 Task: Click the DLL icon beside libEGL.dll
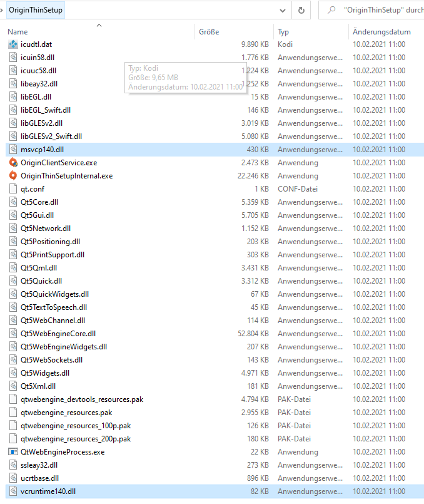13,97
